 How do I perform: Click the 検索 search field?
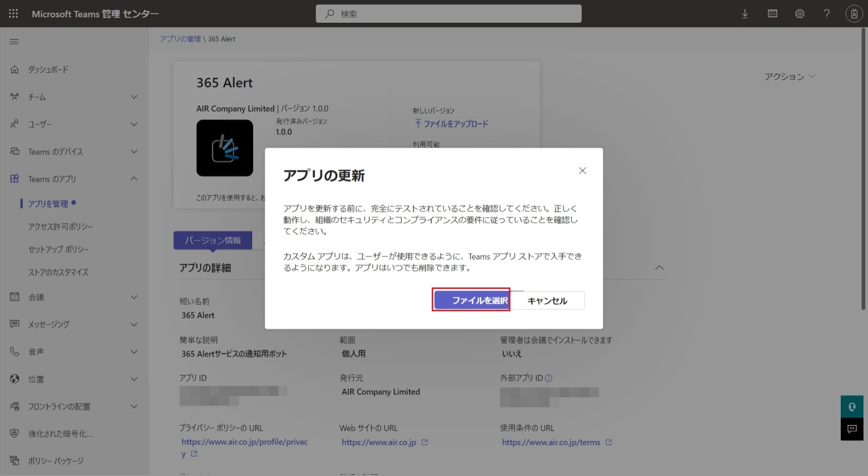pos(448,14)
